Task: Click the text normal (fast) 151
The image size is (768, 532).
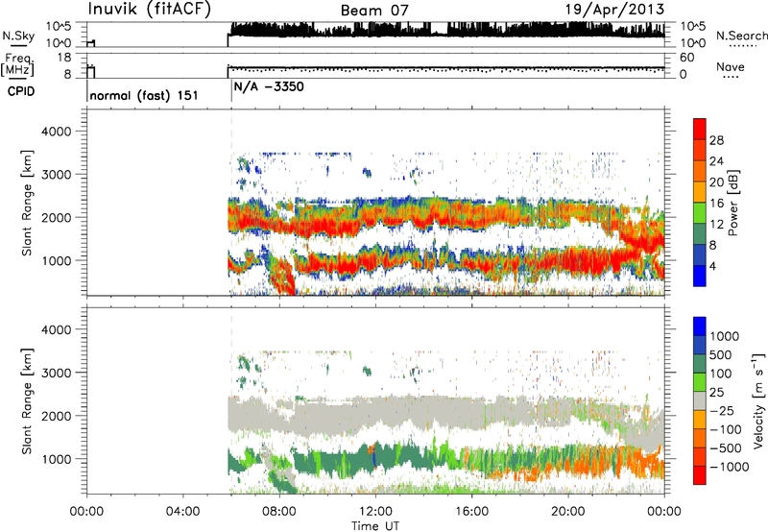Action: (144, 95)
